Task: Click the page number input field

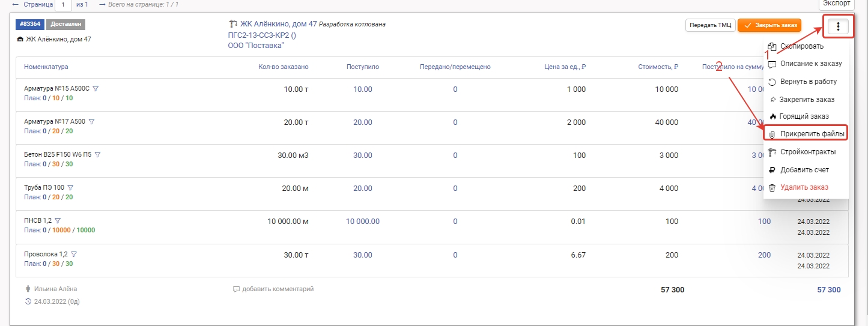Action: pyautogui.click(x=63, y=5)
